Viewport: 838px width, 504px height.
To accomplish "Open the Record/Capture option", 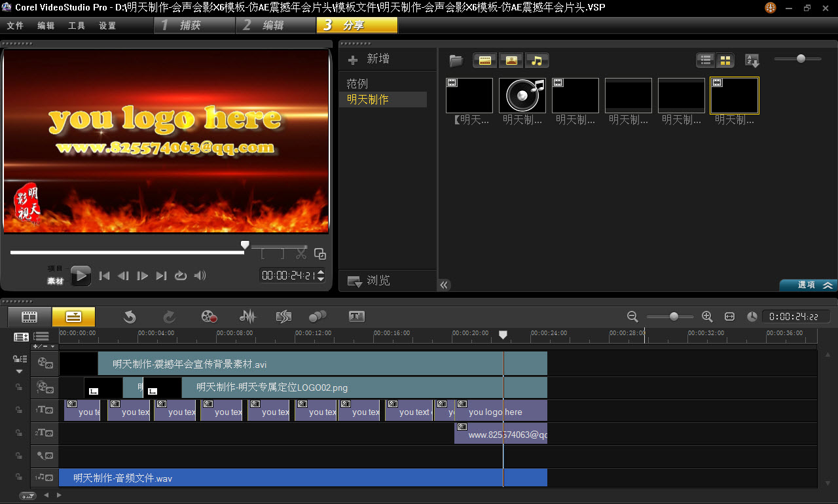I will [209, 317].
